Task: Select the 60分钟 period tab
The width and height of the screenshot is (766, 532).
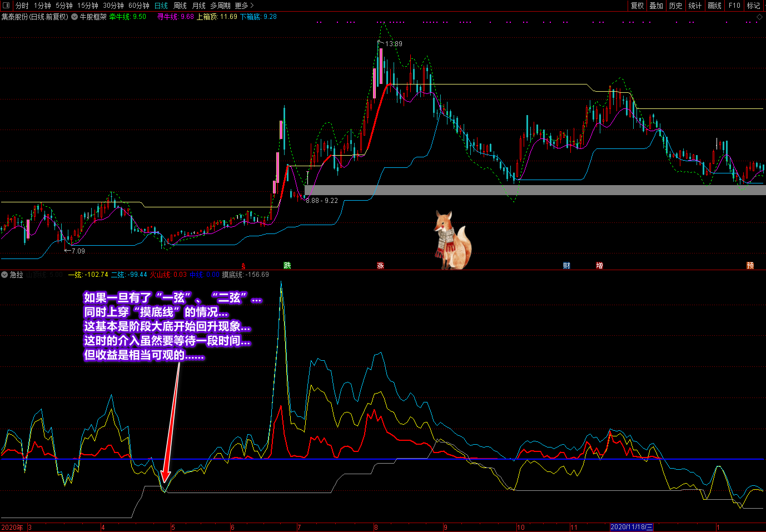Action: [139, 6]
